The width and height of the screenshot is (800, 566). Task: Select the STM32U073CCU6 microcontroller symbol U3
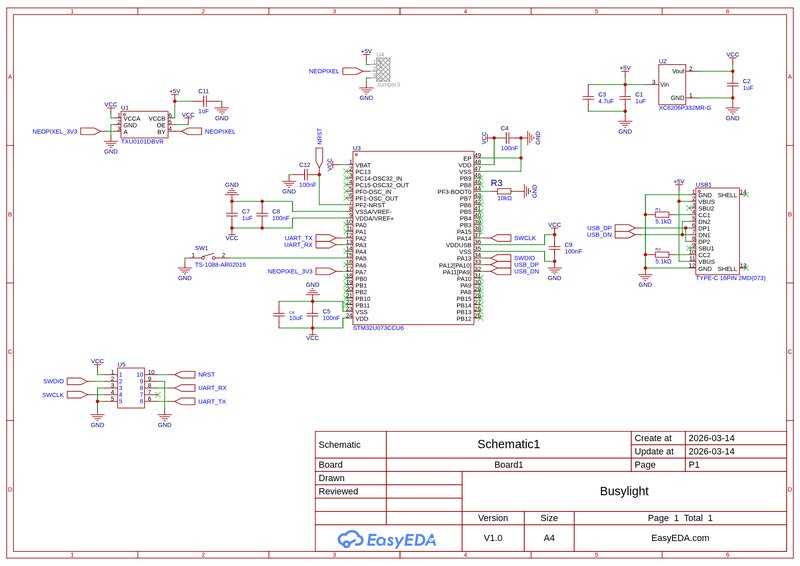[x=413, y=238]
